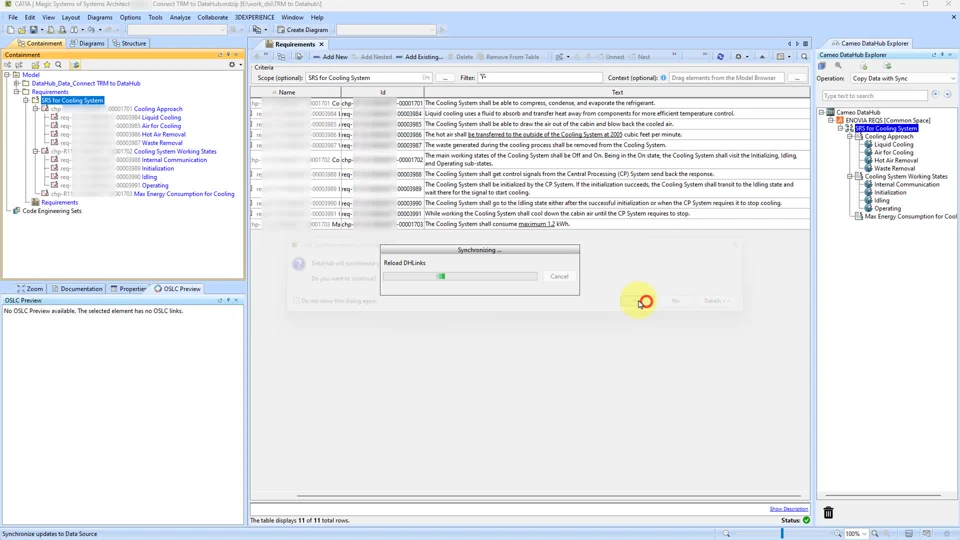Click the green Status check icon

[x=806, y=520]
